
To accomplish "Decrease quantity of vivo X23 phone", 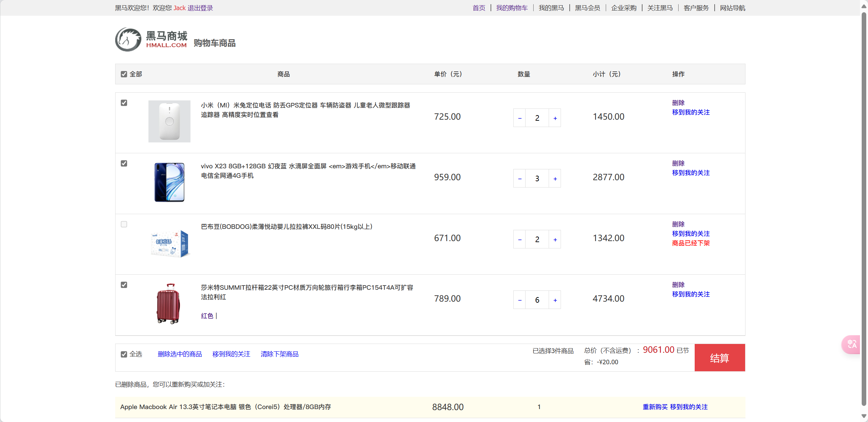I will pos(520,179).
